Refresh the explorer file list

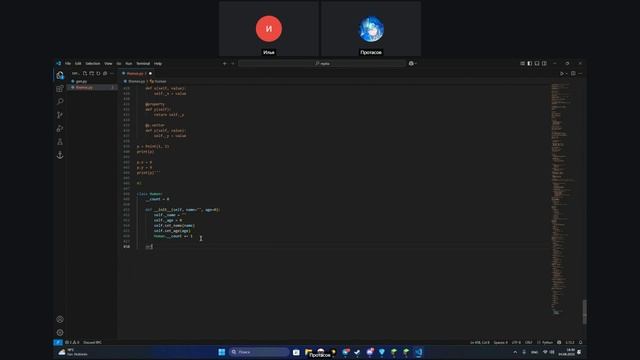[x=98, y=73]
